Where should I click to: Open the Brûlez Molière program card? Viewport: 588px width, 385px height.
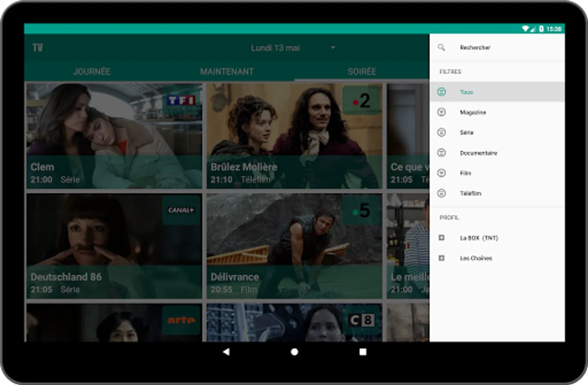pyautogui.click(x=294, y=136)
